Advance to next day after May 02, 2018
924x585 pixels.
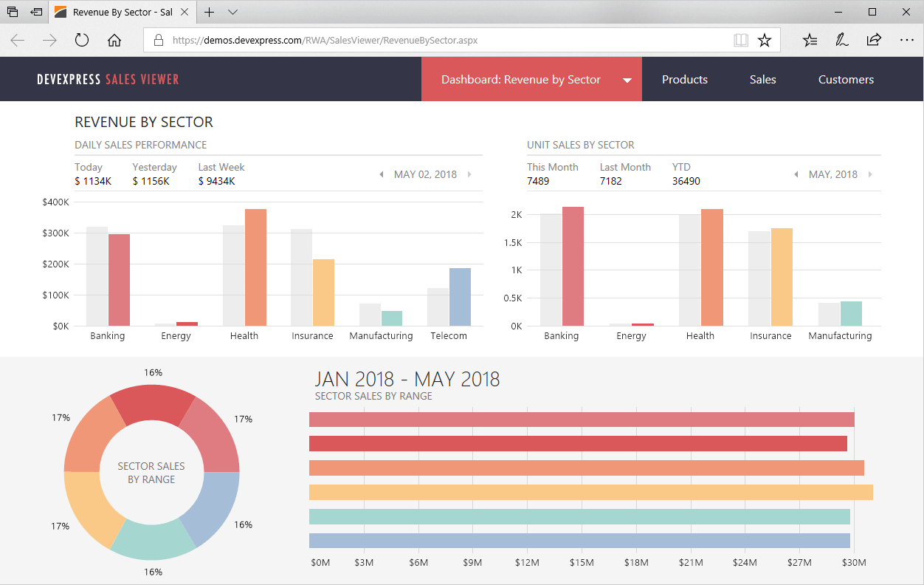click(x=469, y=175)
